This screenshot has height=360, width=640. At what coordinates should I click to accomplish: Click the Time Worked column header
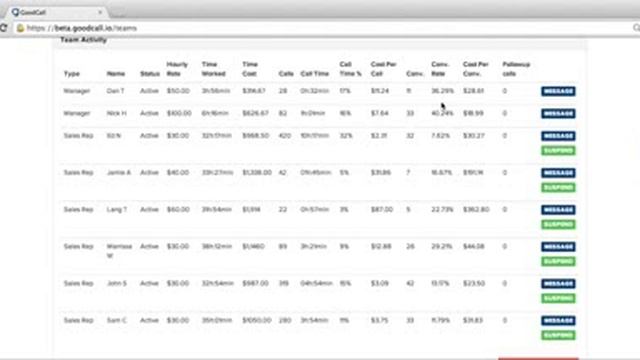pyautogui.click(x=213, y=69)
